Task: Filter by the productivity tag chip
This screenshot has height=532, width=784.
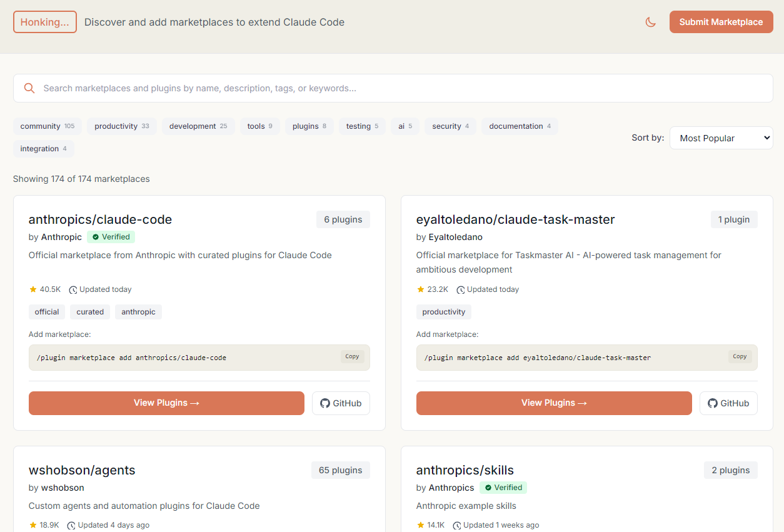Action: click(x=122, y=126)
